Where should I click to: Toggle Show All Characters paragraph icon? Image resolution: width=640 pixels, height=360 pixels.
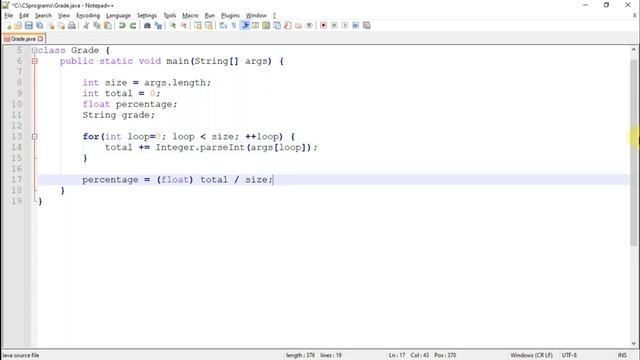233,25
